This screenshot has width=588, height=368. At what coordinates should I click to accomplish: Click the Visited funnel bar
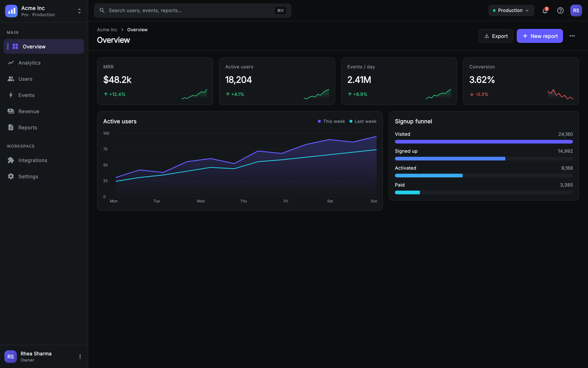click(484, 142)
